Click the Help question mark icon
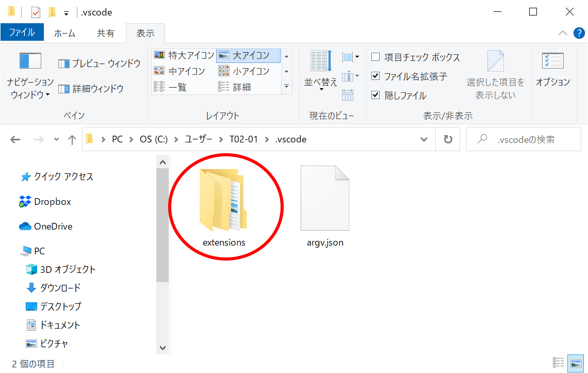This screenshot has width=588, height=373. tap(579, 33)
